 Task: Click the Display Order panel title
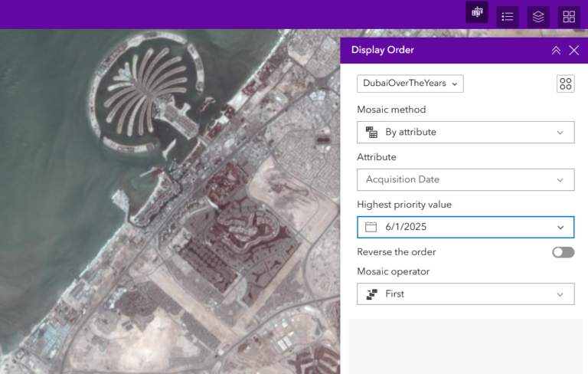[383, 50]
